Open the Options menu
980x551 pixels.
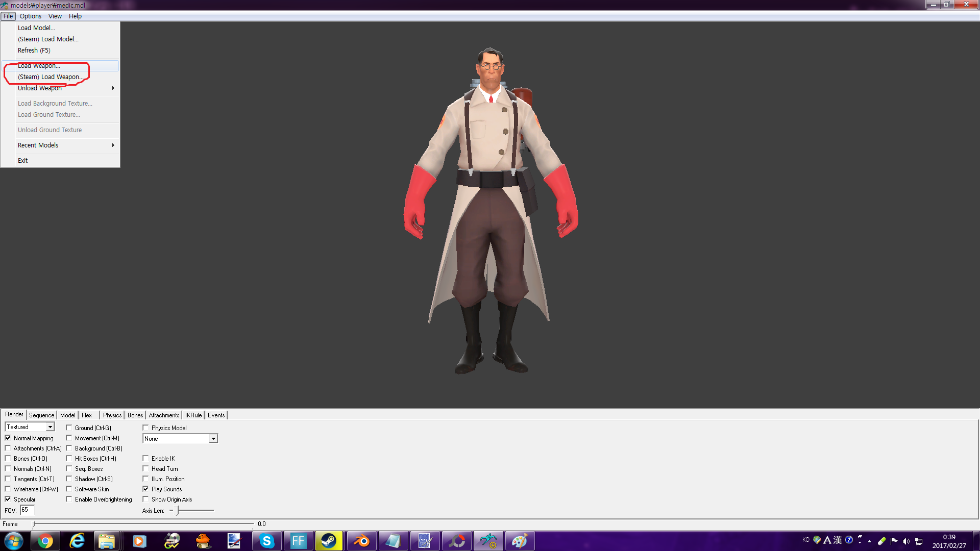[31, 16]
